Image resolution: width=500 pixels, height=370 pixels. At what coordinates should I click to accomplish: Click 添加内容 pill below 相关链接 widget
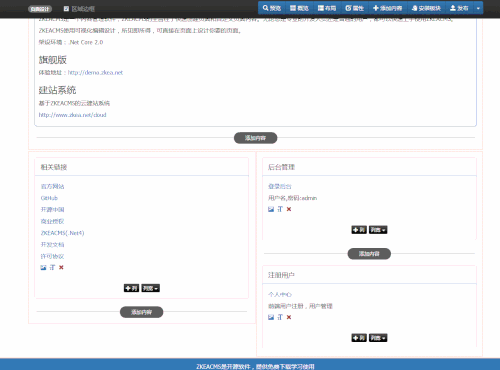coord(142,312)
